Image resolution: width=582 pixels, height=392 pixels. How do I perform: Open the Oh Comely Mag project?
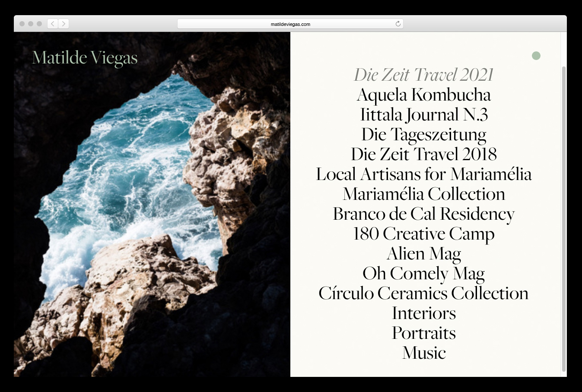(424, 273)
